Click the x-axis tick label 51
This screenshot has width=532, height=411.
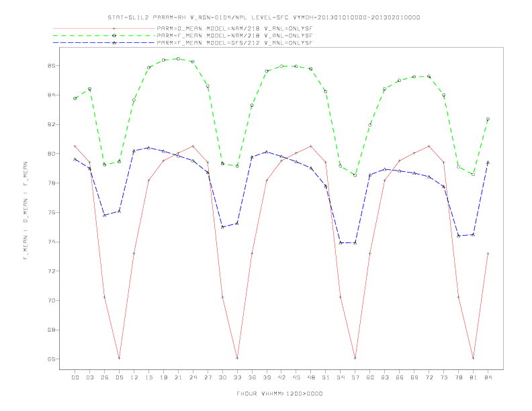tap(326, 377)
